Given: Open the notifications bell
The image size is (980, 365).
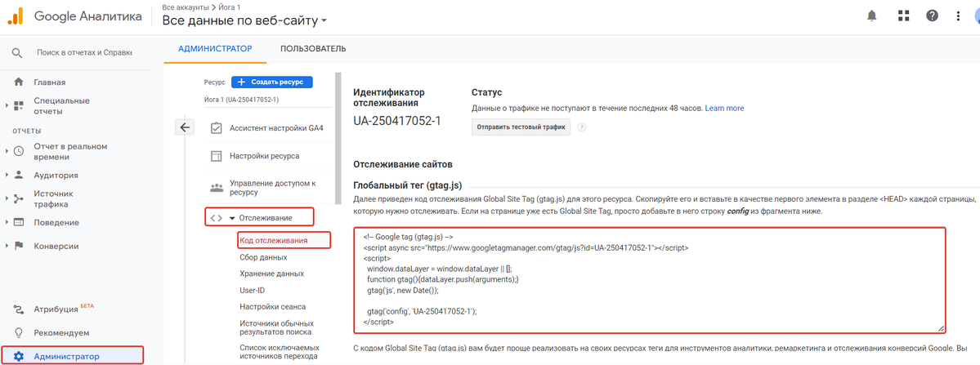Looking at the screenshot, I should click(x=872, y=16).
